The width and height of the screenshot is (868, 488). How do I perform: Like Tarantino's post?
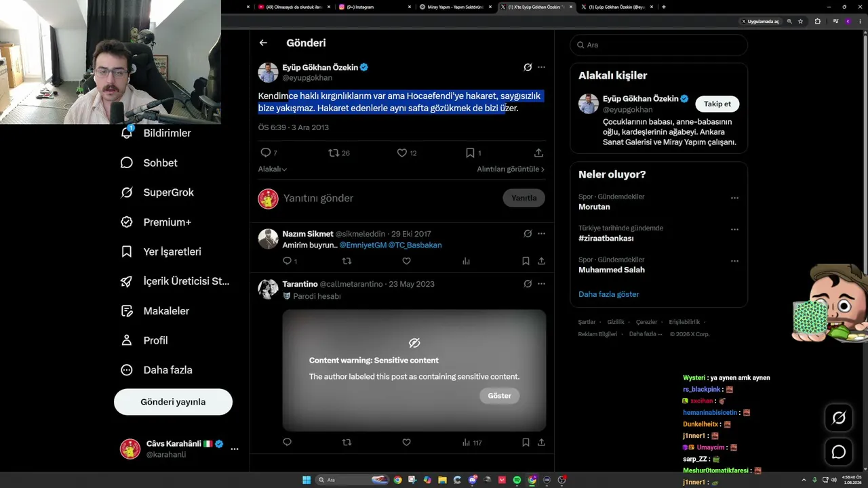point(406,443)
